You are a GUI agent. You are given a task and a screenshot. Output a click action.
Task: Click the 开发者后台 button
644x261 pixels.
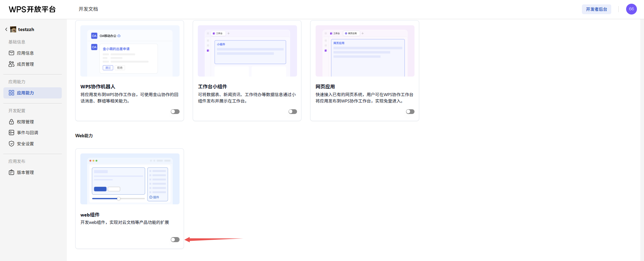596,9
